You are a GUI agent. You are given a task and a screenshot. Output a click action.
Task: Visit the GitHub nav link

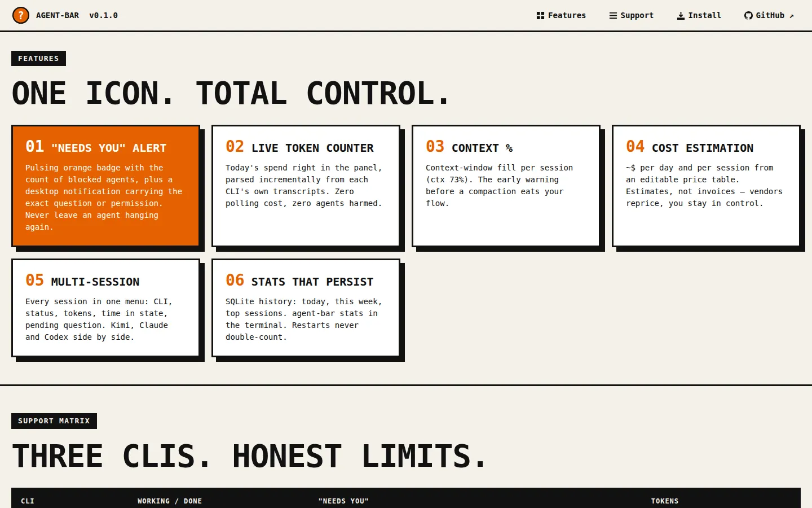pos(769,15)
